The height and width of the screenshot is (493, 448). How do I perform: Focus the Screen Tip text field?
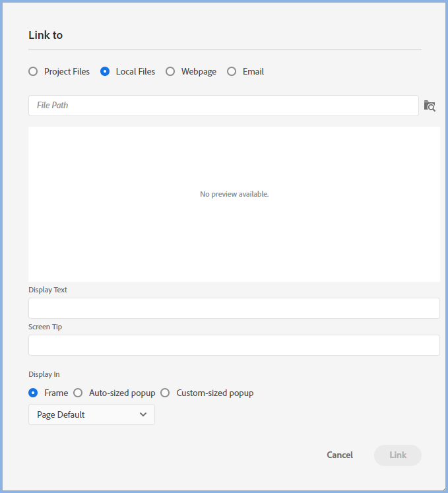pyautogui.click(x=234, y=345)
